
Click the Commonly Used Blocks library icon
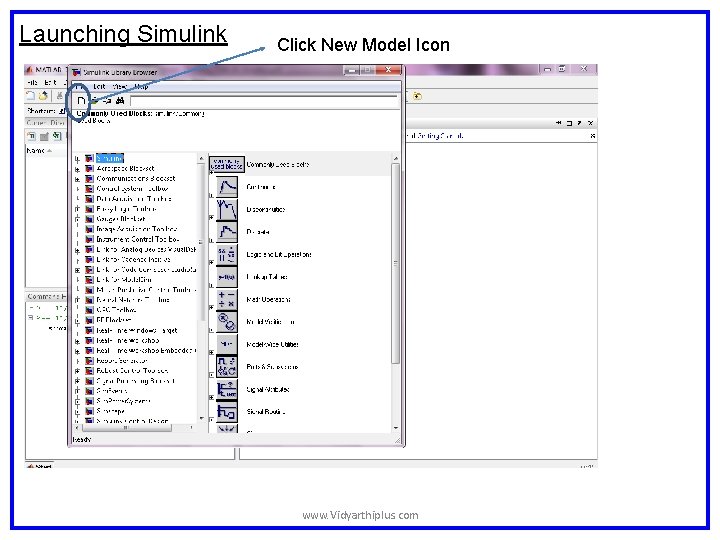coord(227,164)
